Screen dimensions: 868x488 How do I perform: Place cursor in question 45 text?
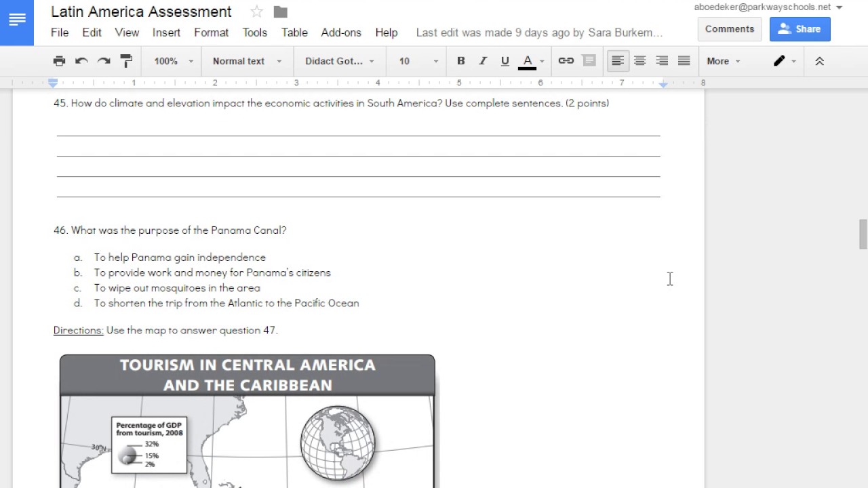click(332, 104)
